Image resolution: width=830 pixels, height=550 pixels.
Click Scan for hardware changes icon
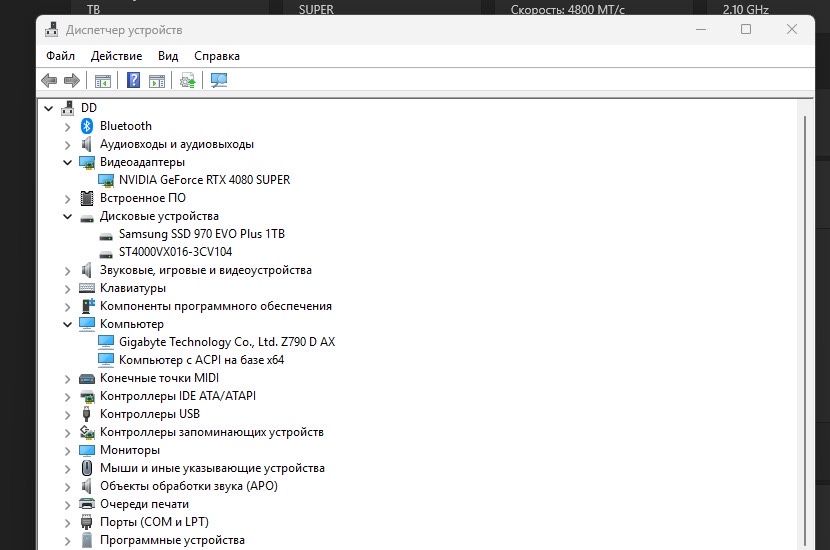(x=219, y=80)
